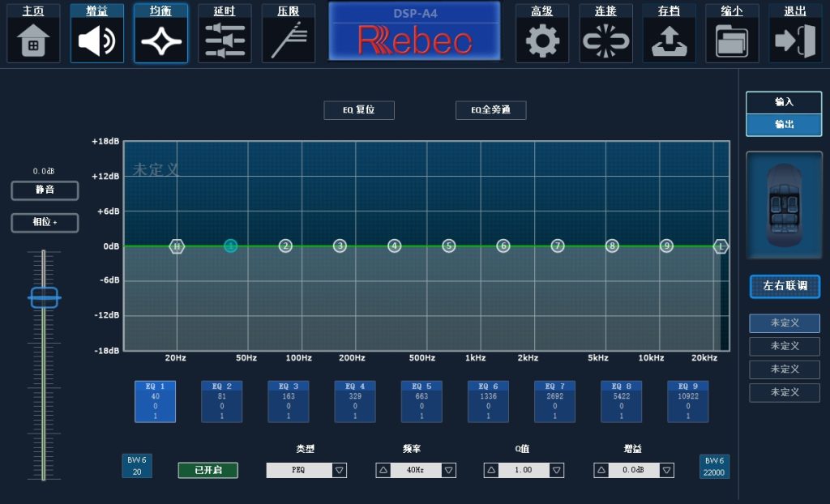The height and width of the screenshot is (504, 830).
Task: Open the 延时 delay sliders page
Action: click(x=225, y=33)
